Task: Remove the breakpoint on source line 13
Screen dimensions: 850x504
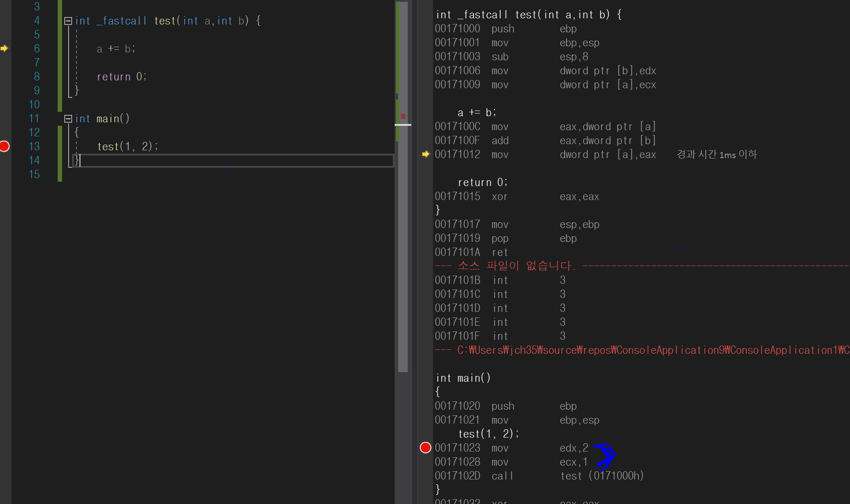Action: click(5, 146)
